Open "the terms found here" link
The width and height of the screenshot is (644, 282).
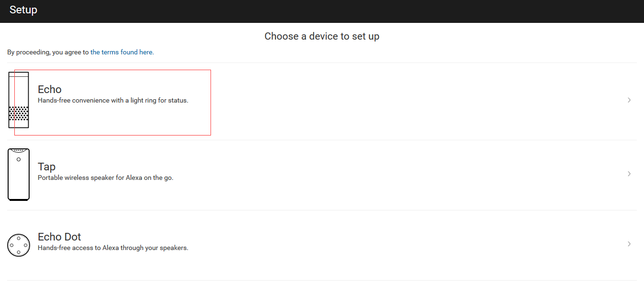(122, 52)
